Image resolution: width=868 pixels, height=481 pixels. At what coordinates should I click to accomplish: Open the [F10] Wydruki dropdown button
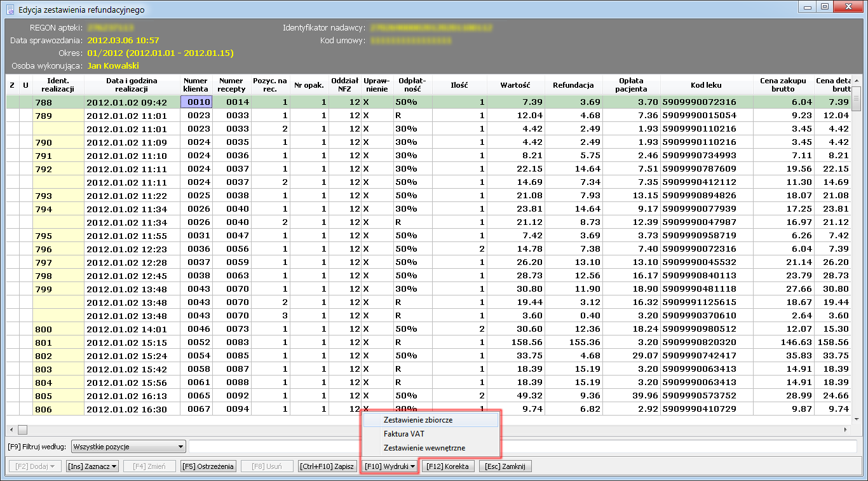pos(390,466)
